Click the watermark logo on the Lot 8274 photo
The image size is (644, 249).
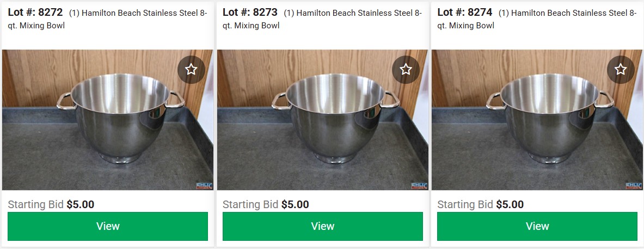634,186
